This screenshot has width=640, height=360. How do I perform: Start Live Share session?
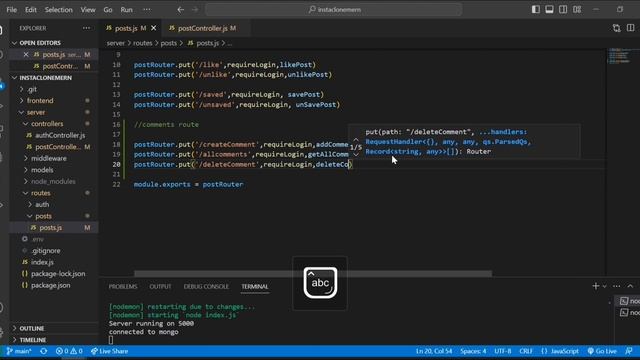click(x=109, y=351)
